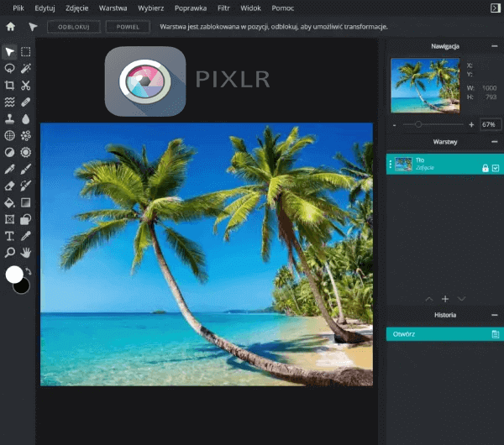Select the Zoom magnifier tool

point(9,253)
